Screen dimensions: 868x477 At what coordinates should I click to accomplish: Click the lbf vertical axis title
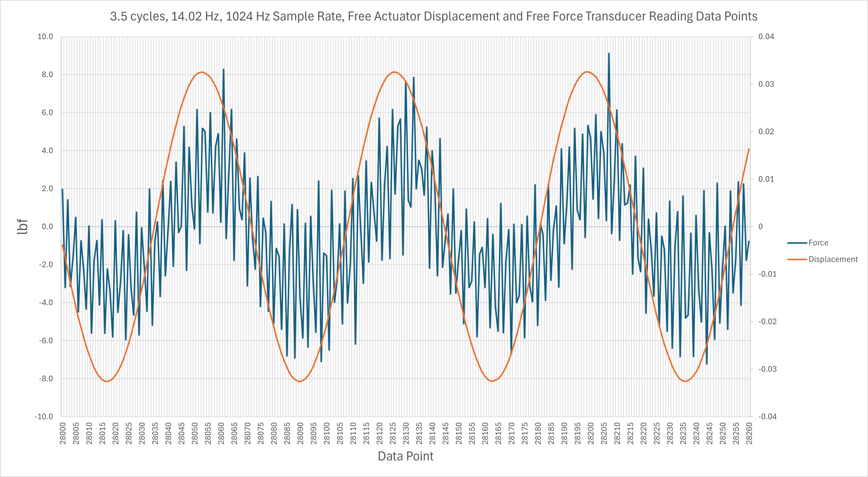point(22,226)
